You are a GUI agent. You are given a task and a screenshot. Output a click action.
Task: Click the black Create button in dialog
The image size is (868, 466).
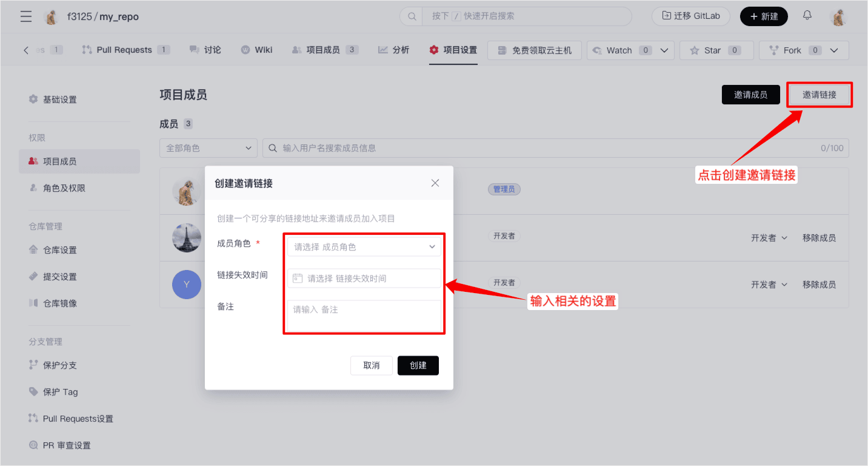point(418,365)
